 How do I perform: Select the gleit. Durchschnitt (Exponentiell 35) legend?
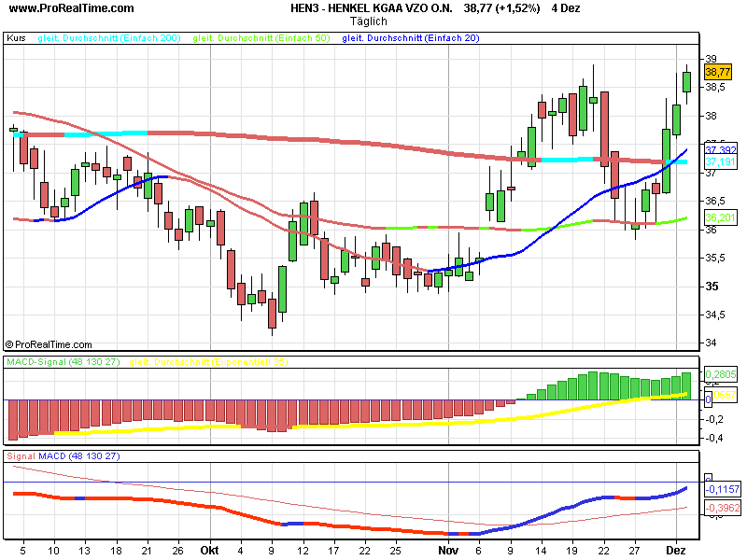tap(208, 362)
